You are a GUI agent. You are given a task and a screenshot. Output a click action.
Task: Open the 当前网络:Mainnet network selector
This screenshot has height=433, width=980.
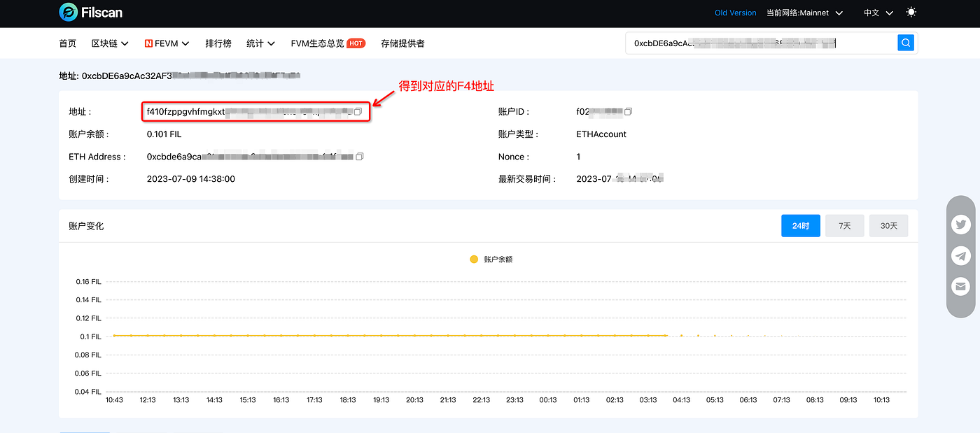click(x=804, y=13)
